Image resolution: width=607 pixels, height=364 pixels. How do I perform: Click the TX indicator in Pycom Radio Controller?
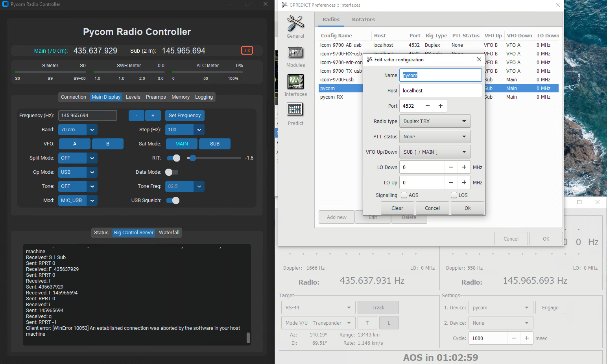click(247, 50)
